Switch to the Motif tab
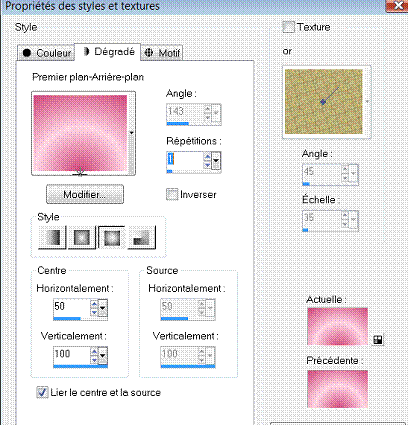The width and height of the screenshot is (409, 426). click(x=162, y=53)
